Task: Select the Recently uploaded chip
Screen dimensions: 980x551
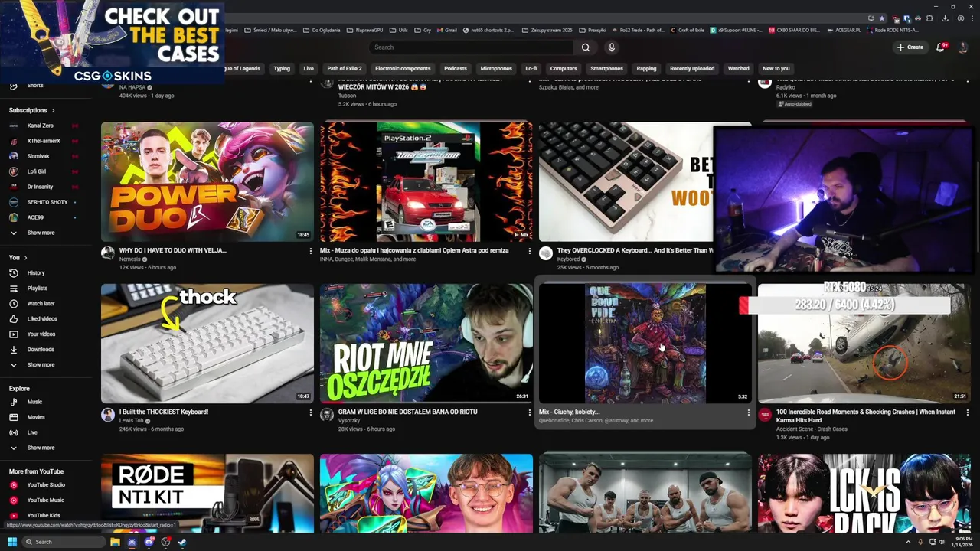Action: [692, 68]
